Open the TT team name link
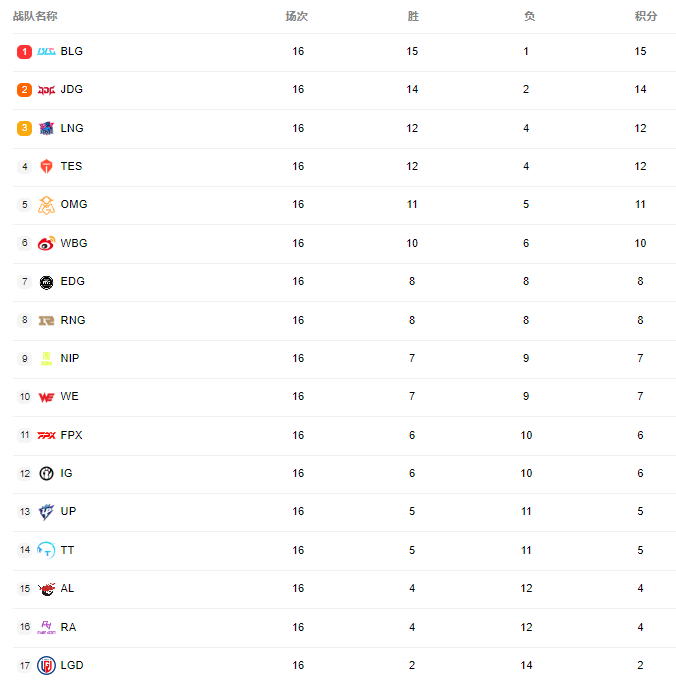This screenshot has height=696, width=676. [x=67, y=550]
